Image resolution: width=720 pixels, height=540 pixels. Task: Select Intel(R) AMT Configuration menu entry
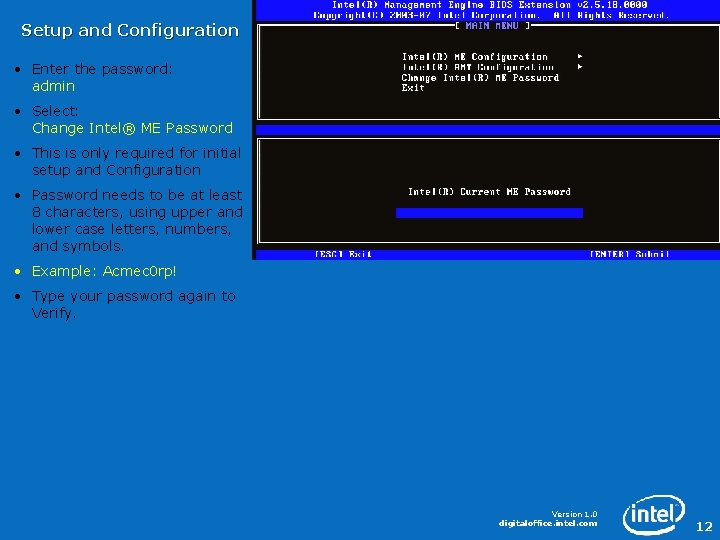coord(478,67)
